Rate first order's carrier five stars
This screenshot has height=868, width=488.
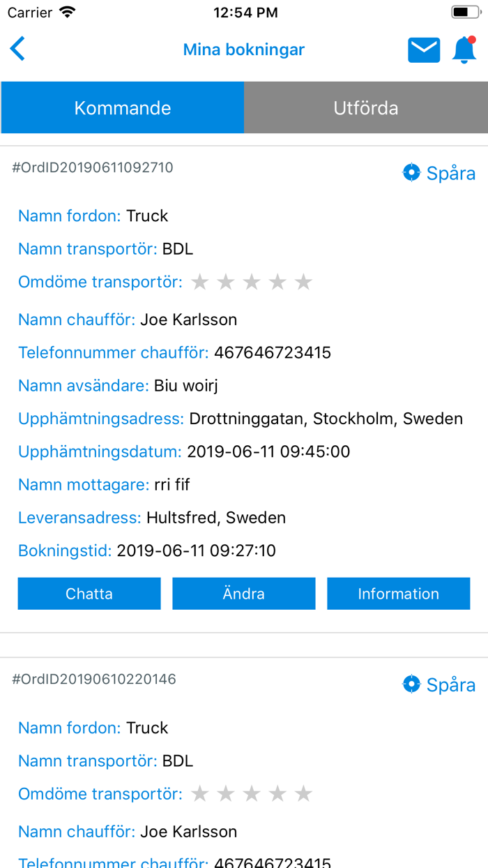pos(303,282)
